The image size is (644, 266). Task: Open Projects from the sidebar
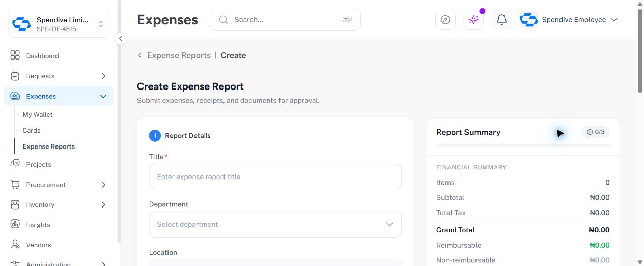[x=59, y=164]
